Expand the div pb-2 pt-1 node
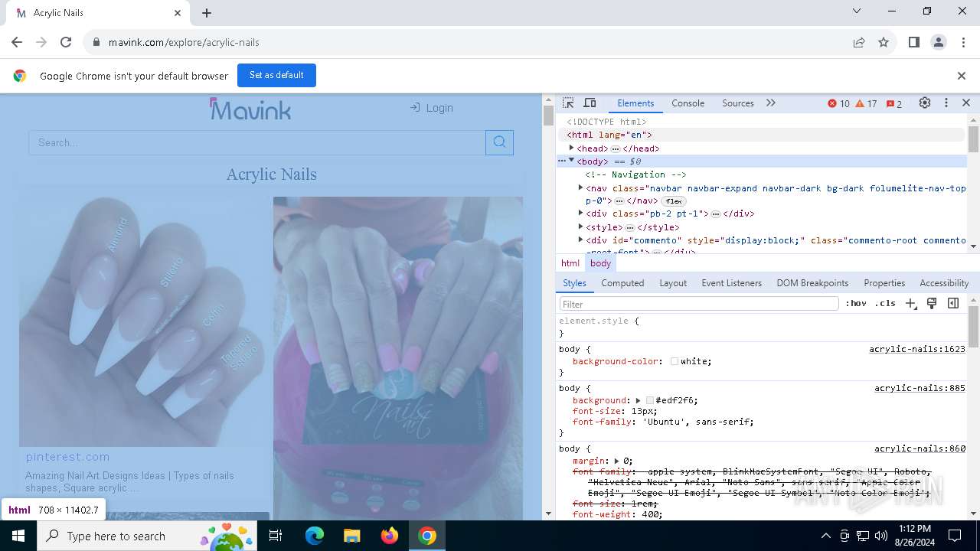The image size is (980, 551). [x=580, y=214]
